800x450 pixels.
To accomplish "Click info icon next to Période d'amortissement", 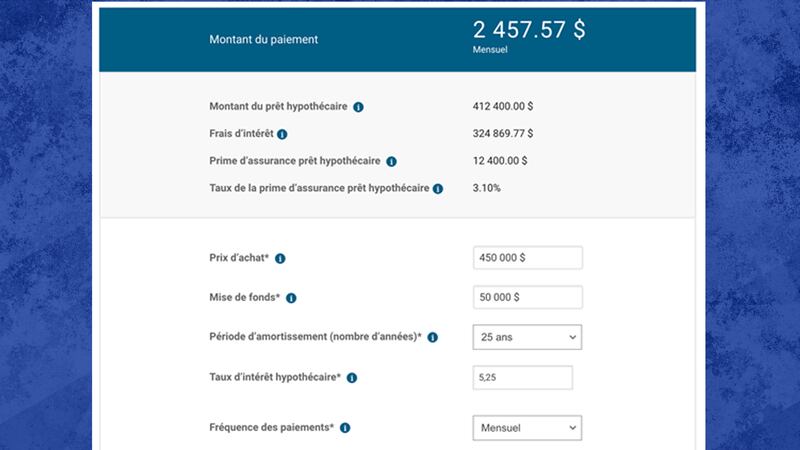I will [x=433, y=338].
